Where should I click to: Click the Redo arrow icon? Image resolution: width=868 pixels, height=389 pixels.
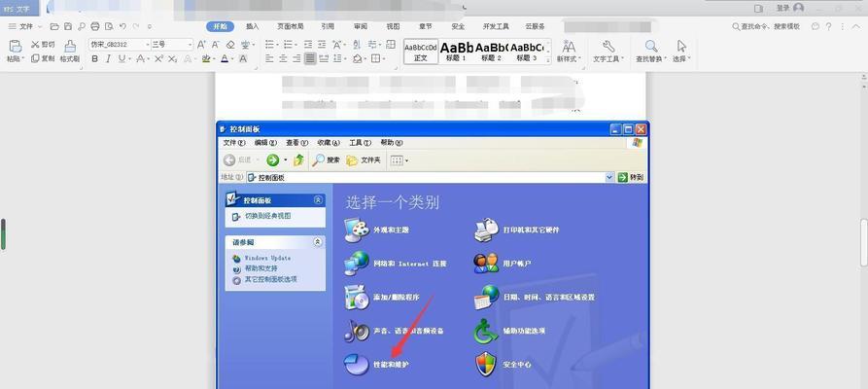(137, 26)
